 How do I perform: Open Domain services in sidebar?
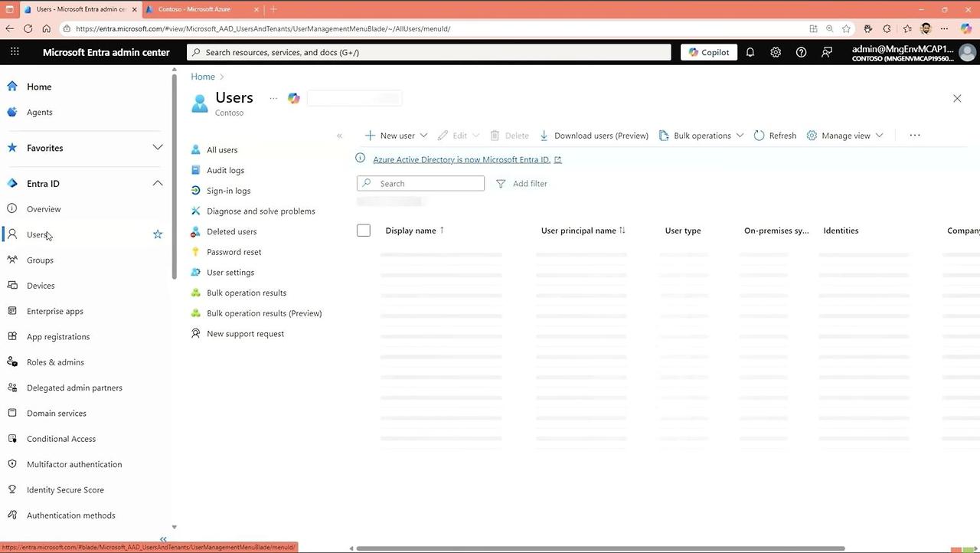(57, 414)
